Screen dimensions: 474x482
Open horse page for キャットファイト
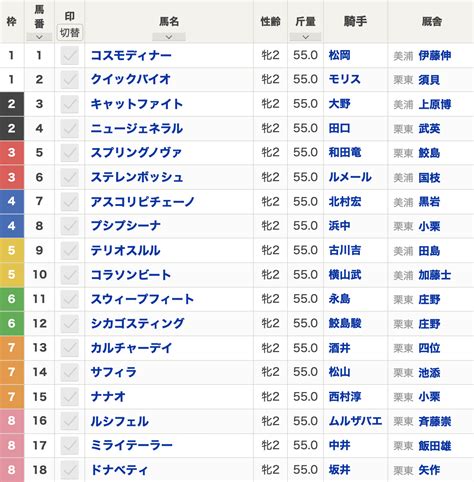click(137, 104)
